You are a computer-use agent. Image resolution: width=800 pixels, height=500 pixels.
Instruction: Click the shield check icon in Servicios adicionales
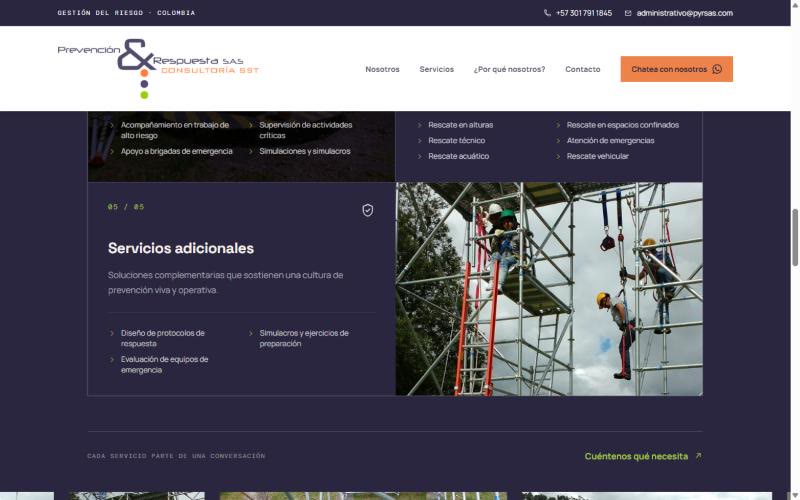[x=367, y=210]
